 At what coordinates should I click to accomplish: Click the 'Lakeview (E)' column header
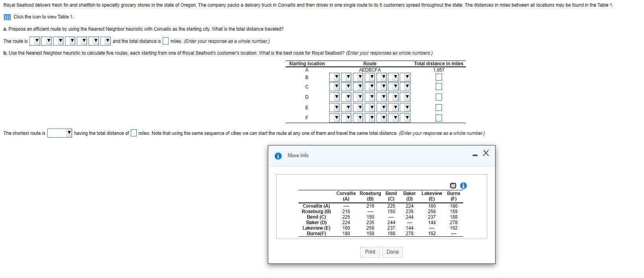432,196
